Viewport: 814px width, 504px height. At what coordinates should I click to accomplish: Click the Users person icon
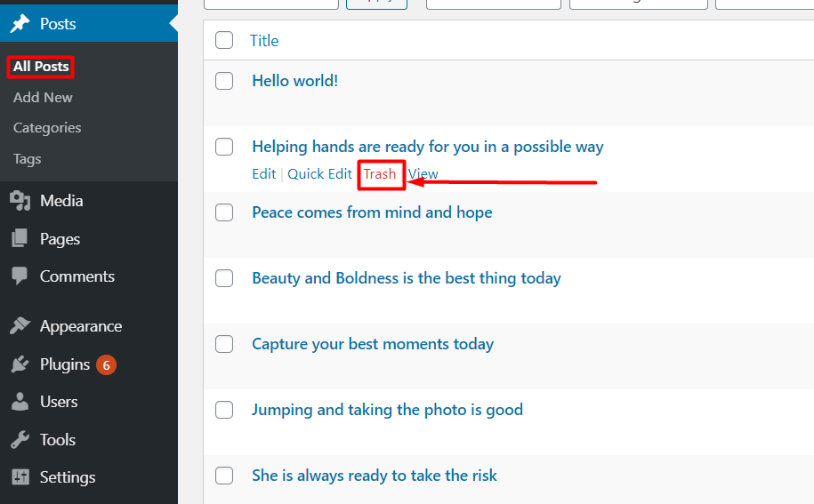(x=20, y=402)
